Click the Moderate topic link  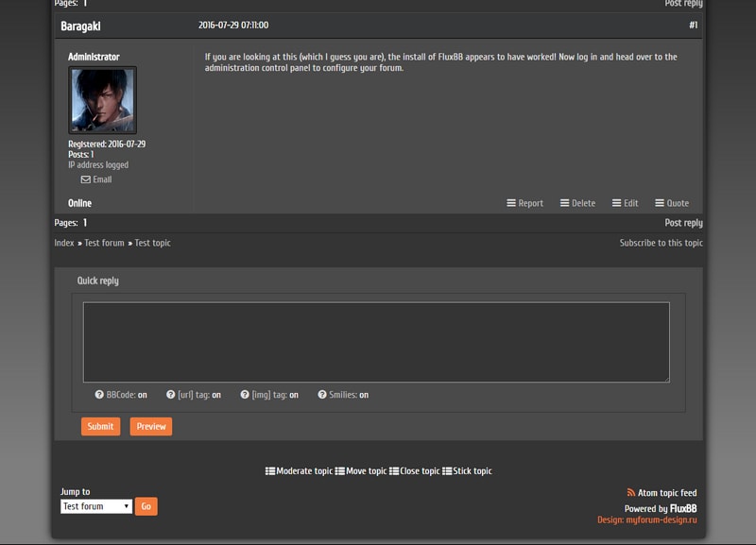(x=304, y=471)
